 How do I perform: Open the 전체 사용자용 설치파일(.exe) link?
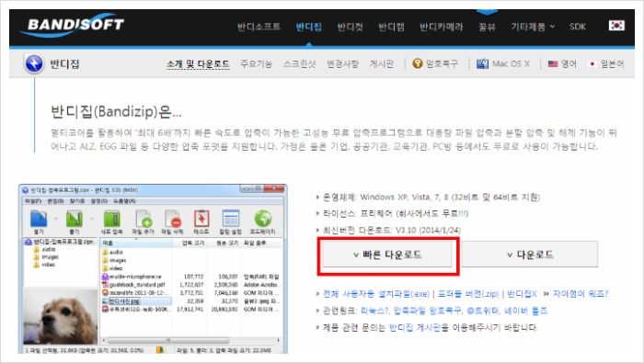(376, 294)
